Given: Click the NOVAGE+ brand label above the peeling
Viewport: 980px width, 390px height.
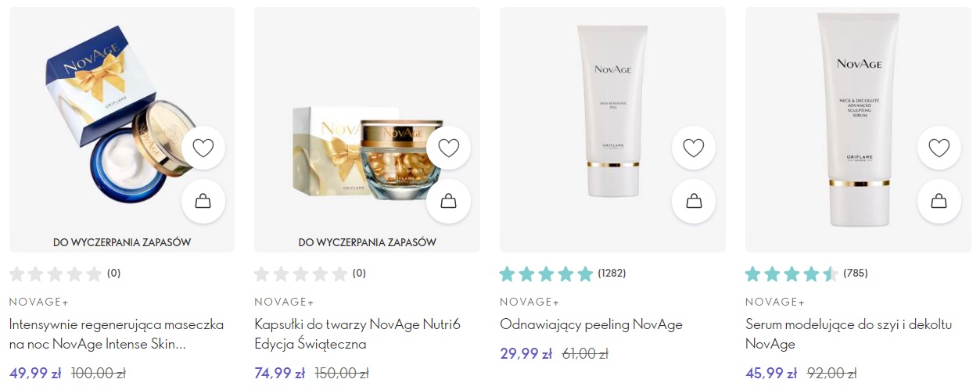Looking at the screenshot, I should tap(529, 302).
